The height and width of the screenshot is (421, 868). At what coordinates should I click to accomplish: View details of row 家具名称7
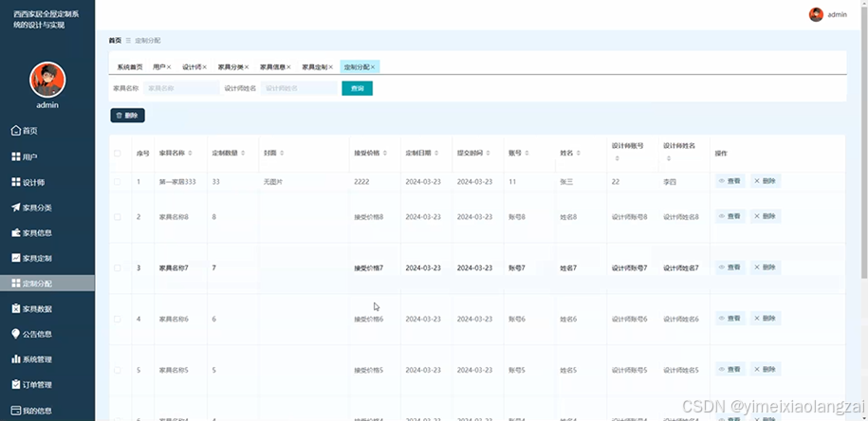[730, 267]
